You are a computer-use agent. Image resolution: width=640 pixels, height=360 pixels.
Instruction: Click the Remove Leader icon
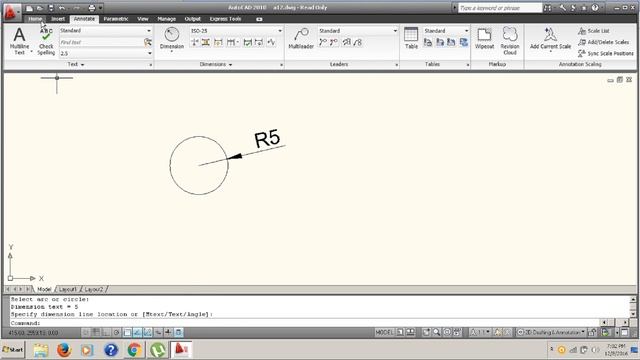(334, 42)
